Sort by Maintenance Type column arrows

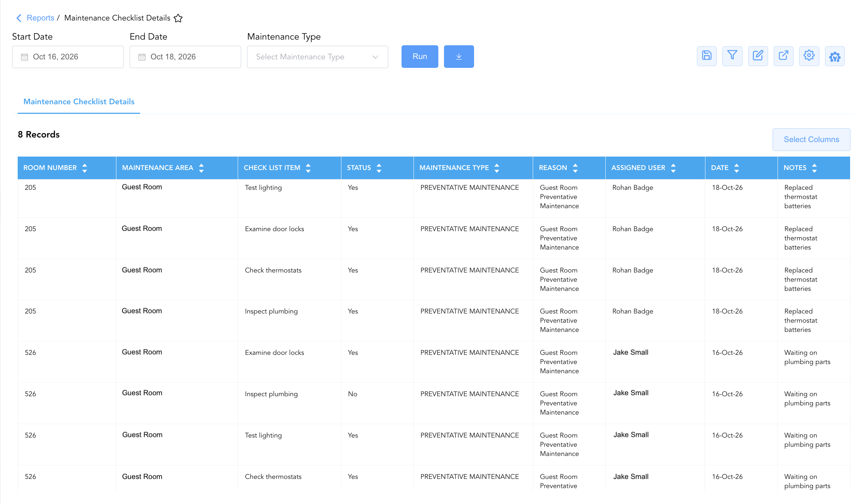(x=497, y=168)
